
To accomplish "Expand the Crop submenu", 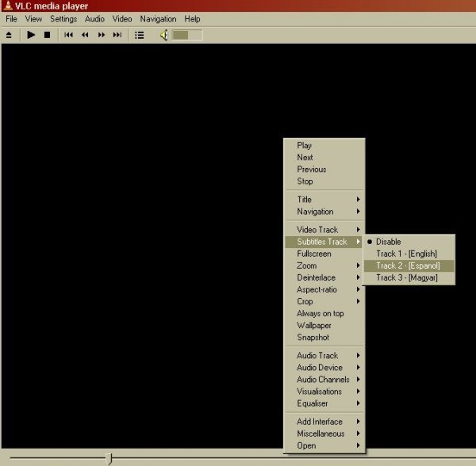I will coord(324,301).
